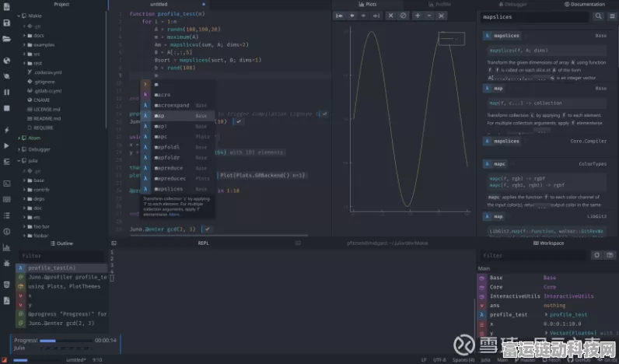The height and width of the screenshot is (364, 619).
Task: Zoom in the plot with plus button
Action: coord(418,16)
